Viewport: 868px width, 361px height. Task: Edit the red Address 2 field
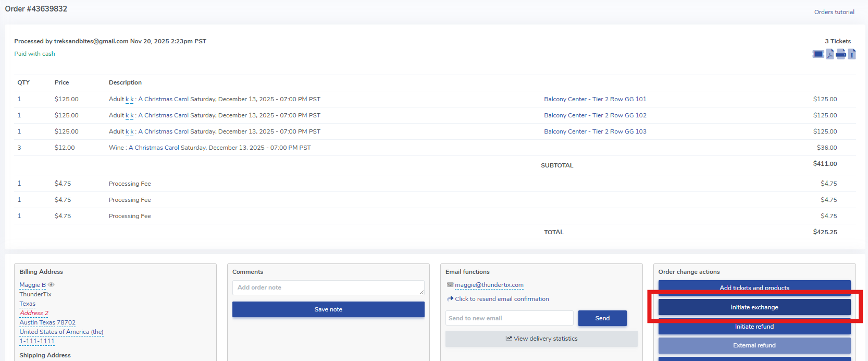pyautogui.click(x=34, y=313)
